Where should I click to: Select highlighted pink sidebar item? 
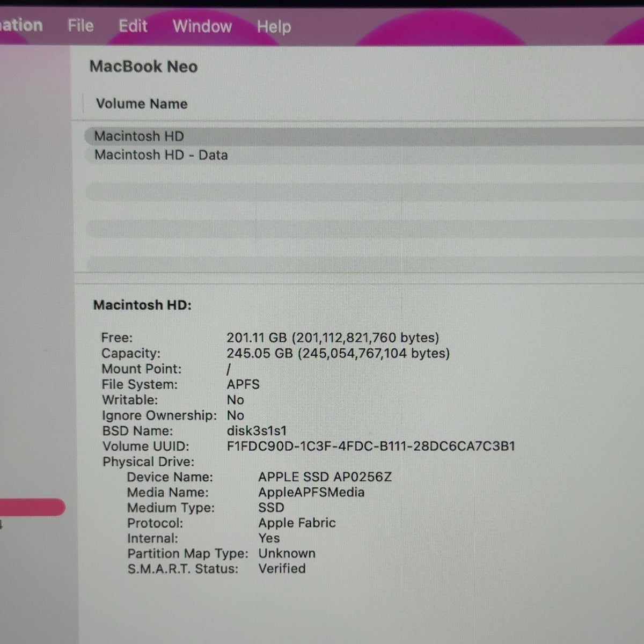pyautogui.click(x=32, y=507)
